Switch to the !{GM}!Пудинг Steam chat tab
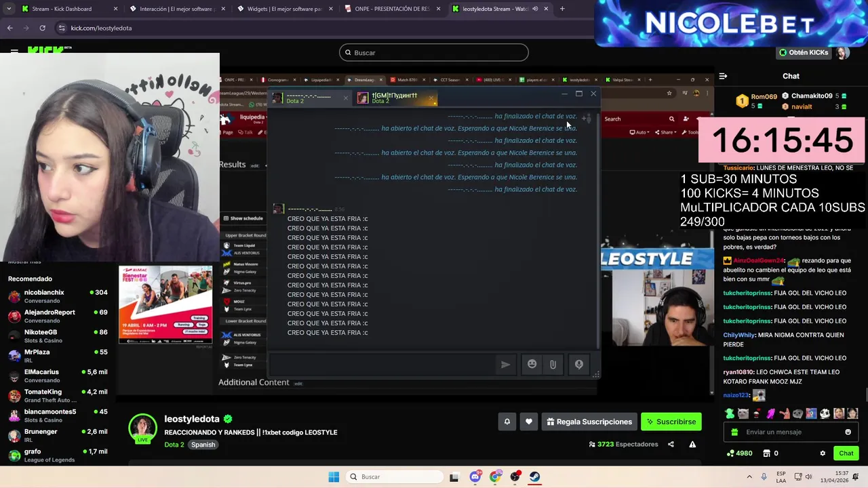The width and height of the screenshot is (868, 488). [396, 98]
